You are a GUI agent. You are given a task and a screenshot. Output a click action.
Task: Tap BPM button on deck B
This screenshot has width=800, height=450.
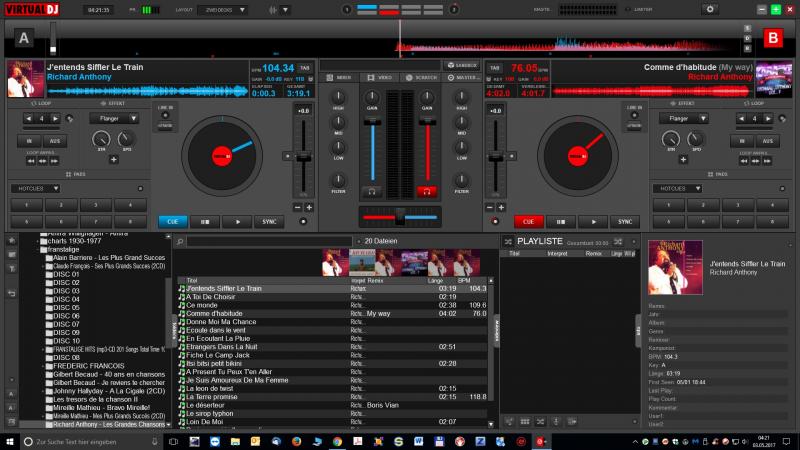point(494,68)
